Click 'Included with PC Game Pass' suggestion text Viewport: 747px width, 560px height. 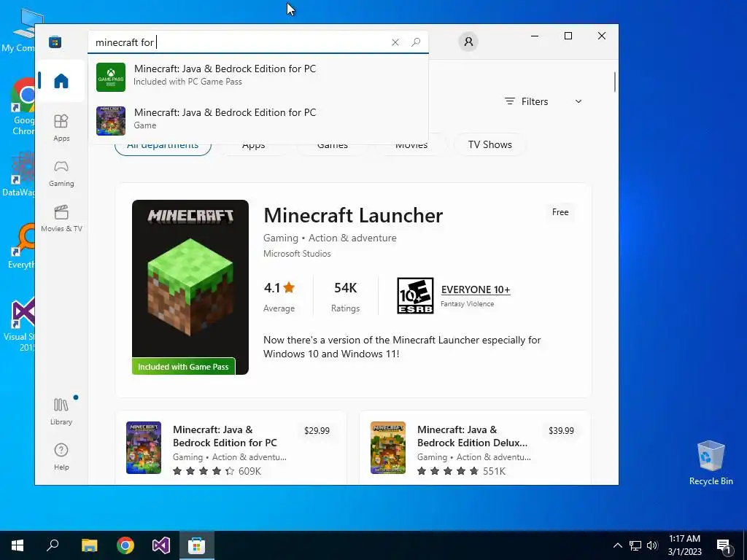tap(187, 82)
